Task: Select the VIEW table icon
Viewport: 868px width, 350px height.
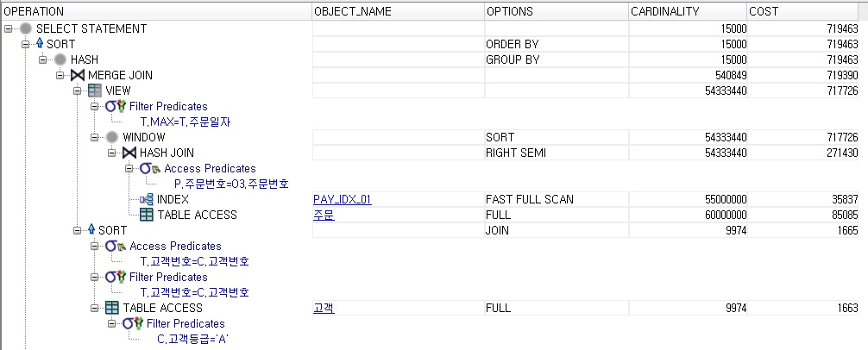Action: pos(95,91)
